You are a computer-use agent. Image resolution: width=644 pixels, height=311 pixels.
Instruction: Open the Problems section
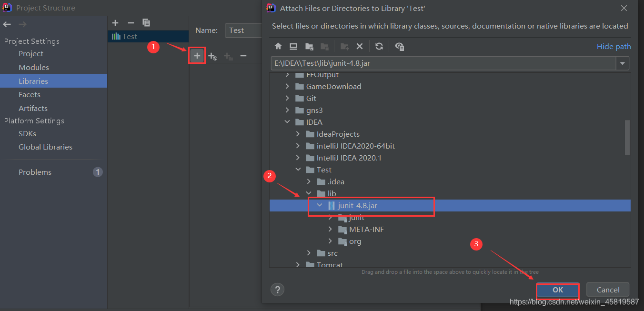tap(35, 172)
